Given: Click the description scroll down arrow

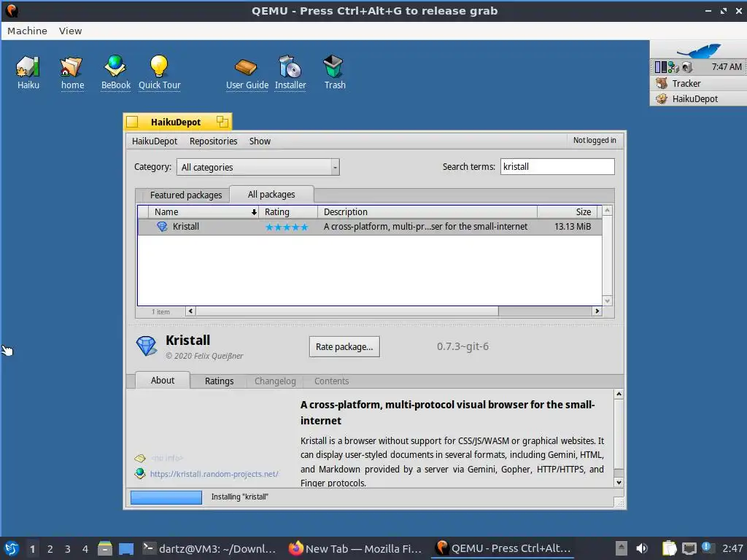Looking at the screenshot, I should 619,483.
